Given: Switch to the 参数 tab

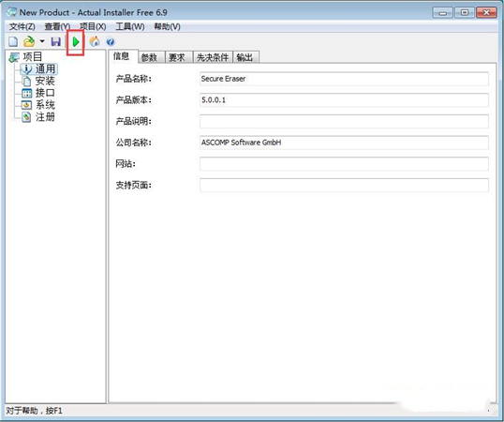Looking at the screenshot, I should click(151, 57).
